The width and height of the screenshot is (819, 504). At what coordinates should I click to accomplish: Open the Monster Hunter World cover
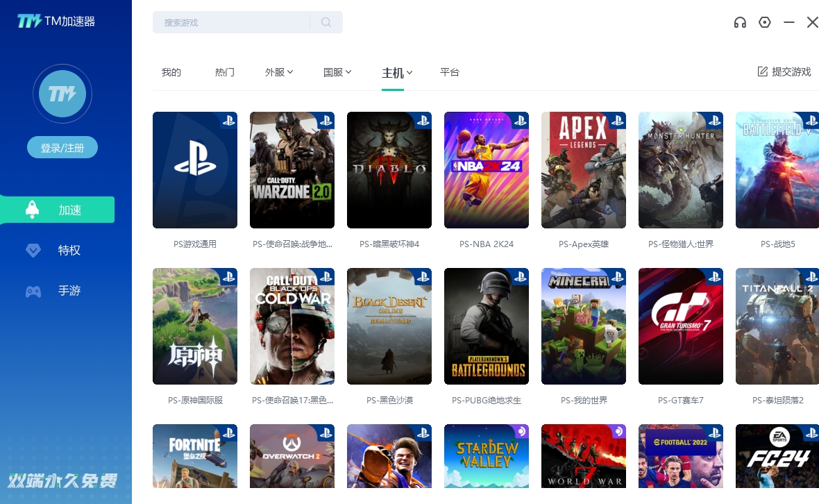[681, 170]
